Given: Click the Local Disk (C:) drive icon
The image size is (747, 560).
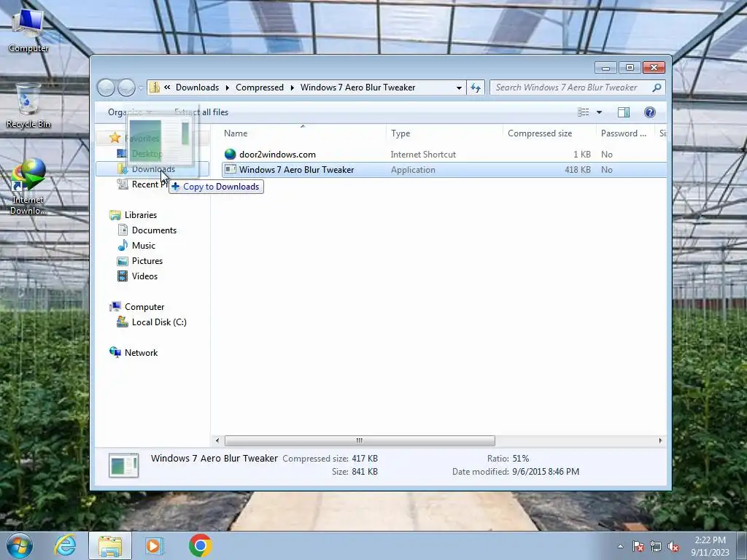Looking at the screenshot, I should click(123, 322).
